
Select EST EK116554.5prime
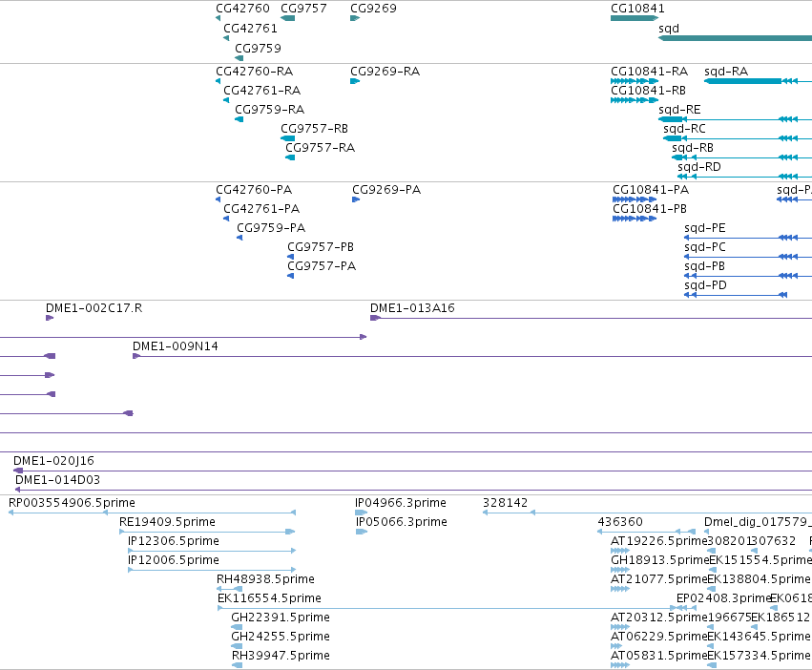pyautogui.click(x=269, y=598)
